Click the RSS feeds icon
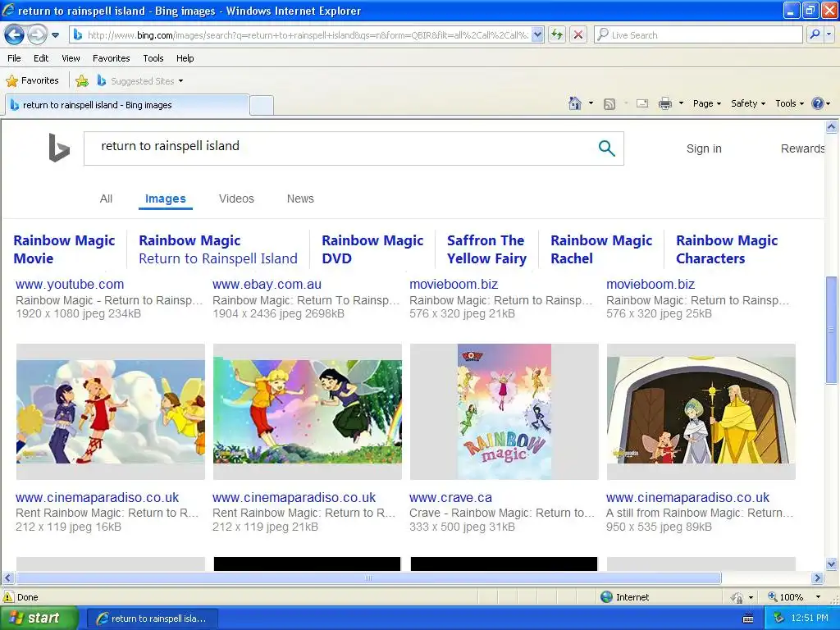Image resolution: width=840 pixels, height=630 pixels. click(x=609, y=104)
